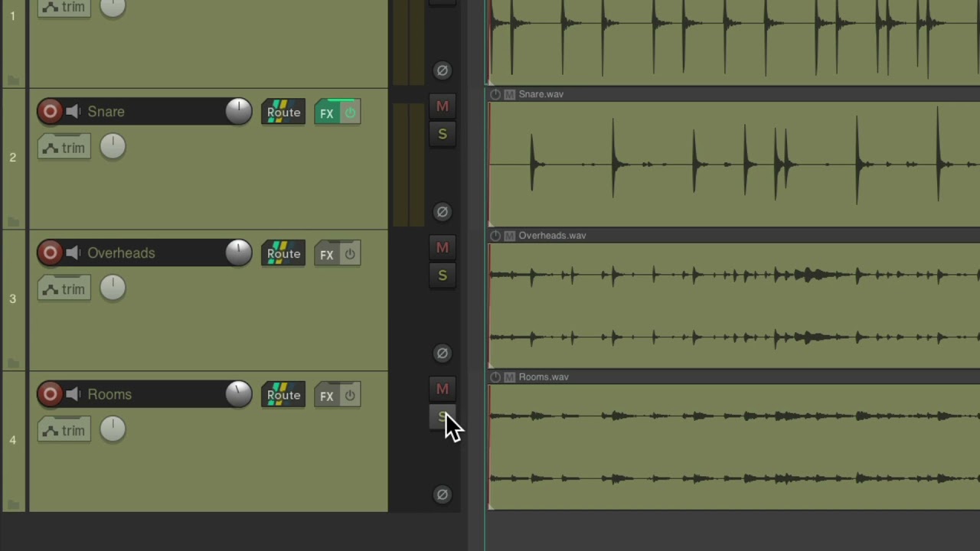Toggle monitoring speaker on Rooms track

73,395
